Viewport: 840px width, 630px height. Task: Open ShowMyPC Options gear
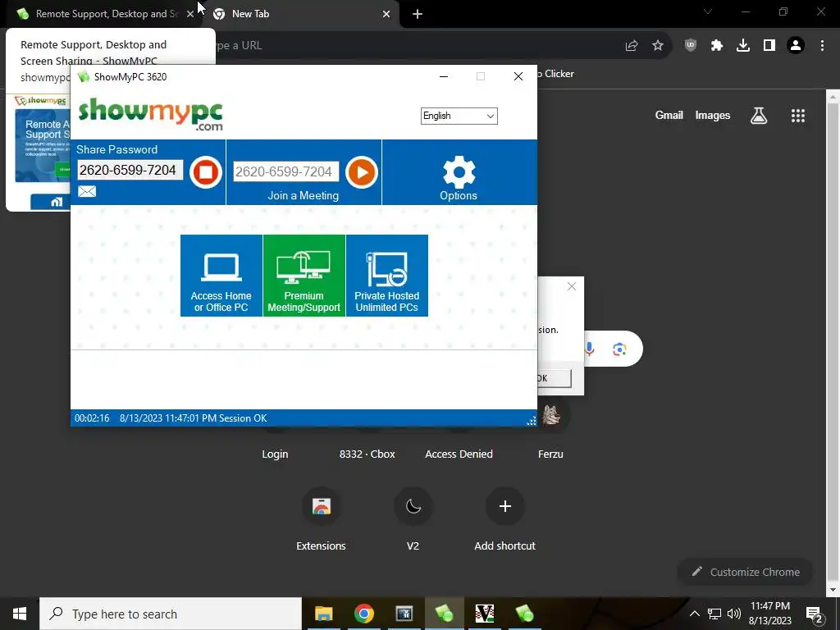[x=459, y=178]
